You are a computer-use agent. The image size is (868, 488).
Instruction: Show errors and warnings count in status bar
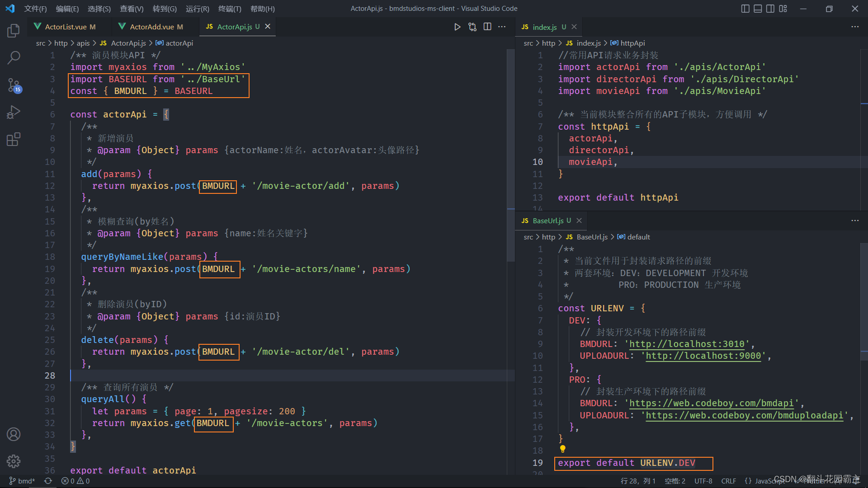pyautogui.click(x=75, y=481)
